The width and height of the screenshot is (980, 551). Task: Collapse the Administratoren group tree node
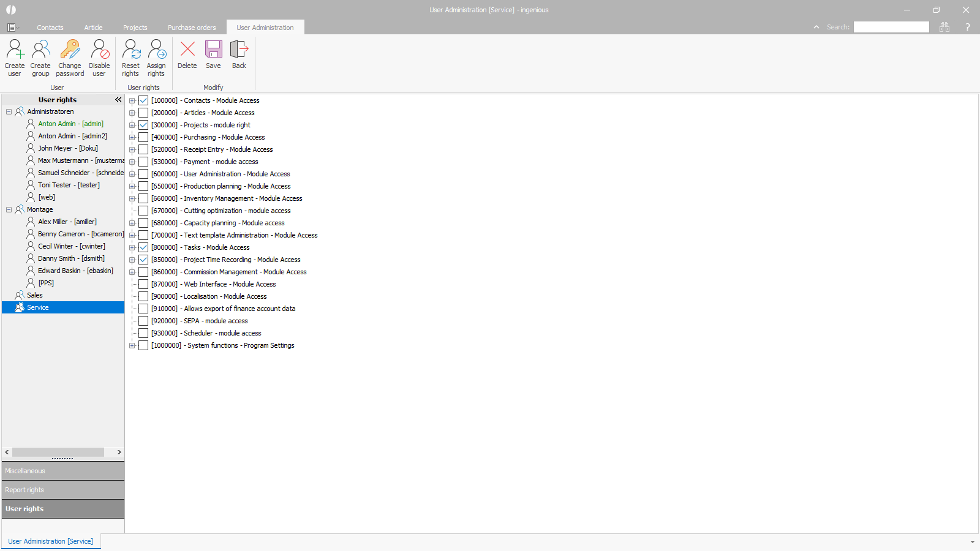[x=9, y=111]
